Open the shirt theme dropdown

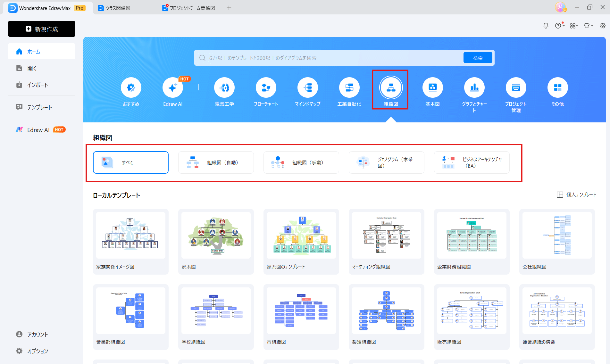pos(588,26)
